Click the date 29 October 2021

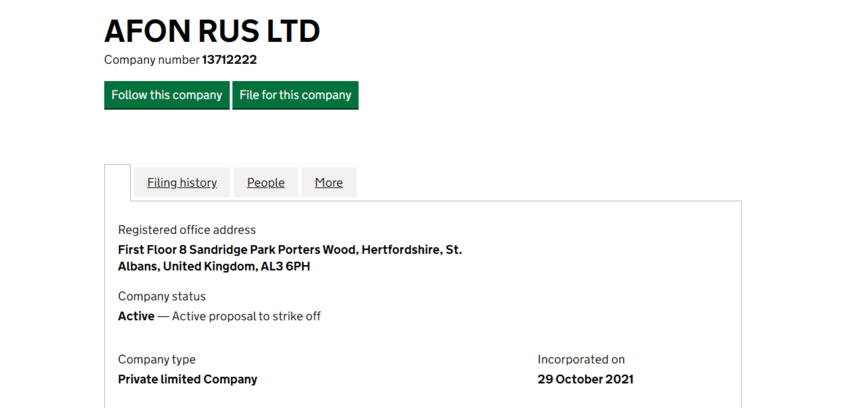(585, 379)
